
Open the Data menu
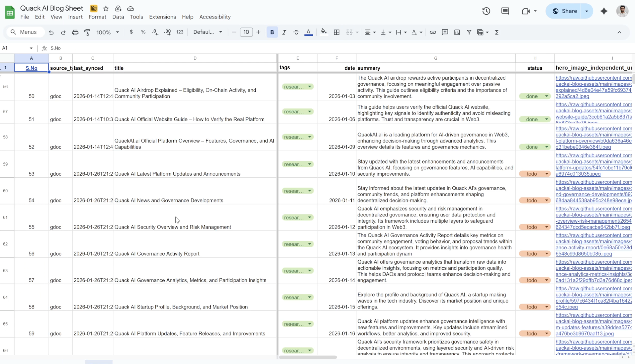118,17
